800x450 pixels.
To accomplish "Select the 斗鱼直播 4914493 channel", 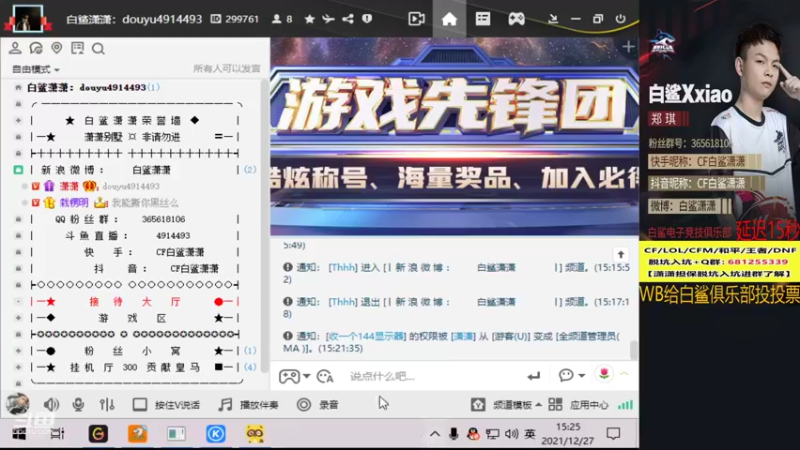I will 134,235.
